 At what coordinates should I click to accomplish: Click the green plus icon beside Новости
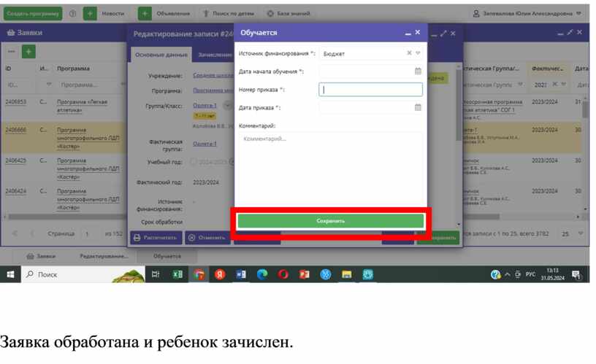click(x=89, y=14)
